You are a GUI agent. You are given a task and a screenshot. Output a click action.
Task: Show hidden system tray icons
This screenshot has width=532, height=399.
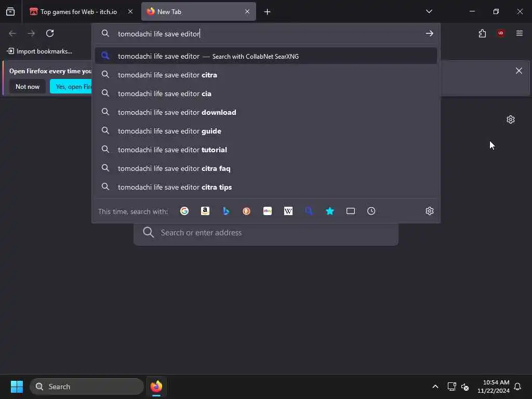tap(435, 387)
